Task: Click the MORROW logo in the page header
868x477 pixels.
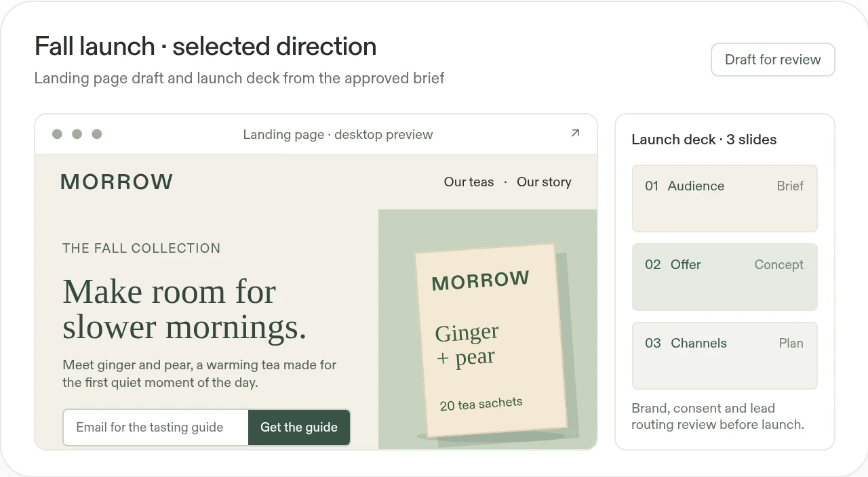Action: [x=117, y=182]
